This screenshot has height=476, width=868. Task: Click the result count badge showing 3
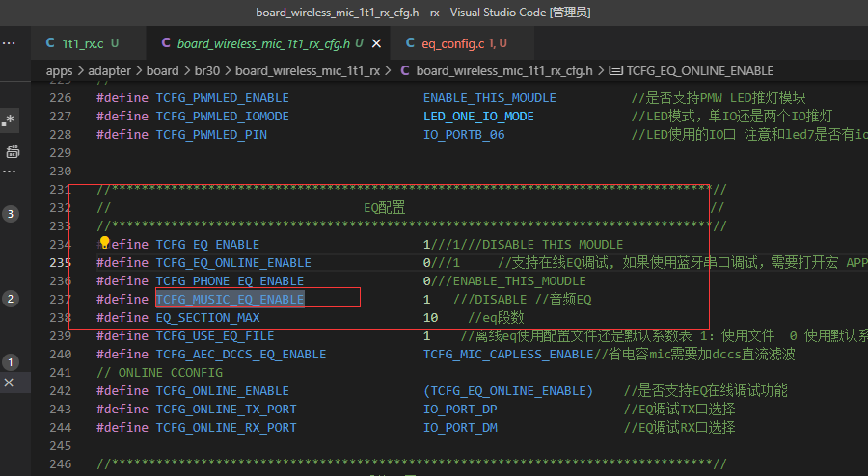coord(11,214)
